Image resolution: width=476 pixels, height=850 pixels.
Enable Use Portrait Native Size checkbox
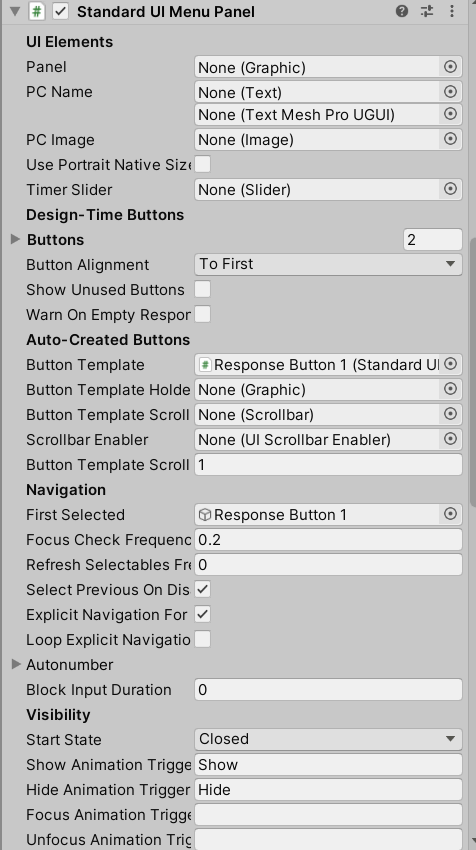coord(203,164)
